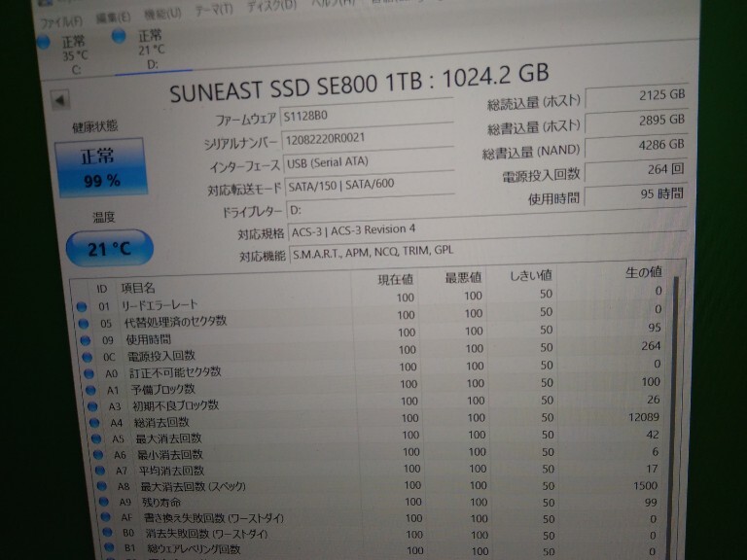
Task: Click status dot for A5 最大消去回数
Action: (96, 439)
